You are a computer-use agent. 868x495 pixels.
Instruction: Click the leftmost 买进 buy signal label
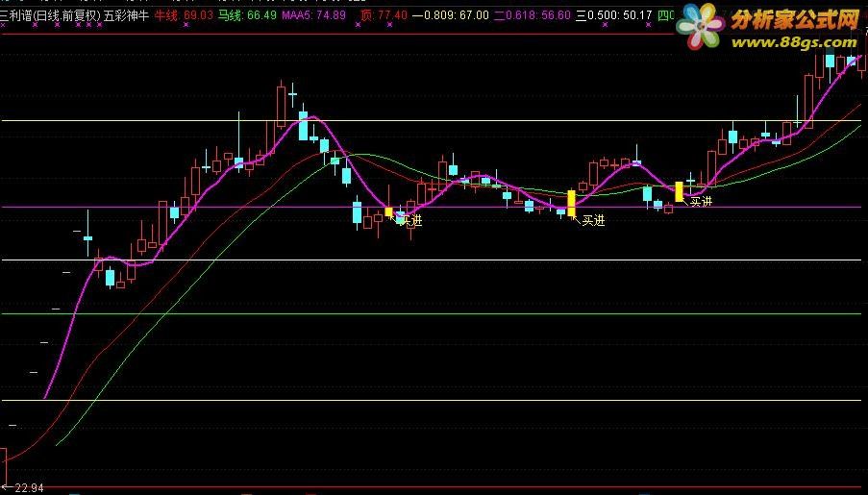[x=410, y=221]
